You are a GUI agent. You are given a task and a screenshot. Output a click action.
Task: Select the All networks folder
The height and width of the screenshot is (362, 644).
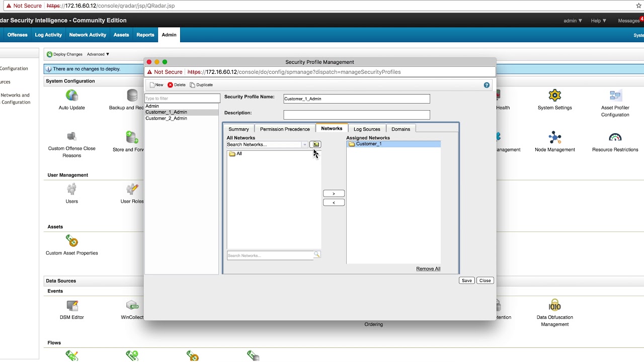click(235, 154)
